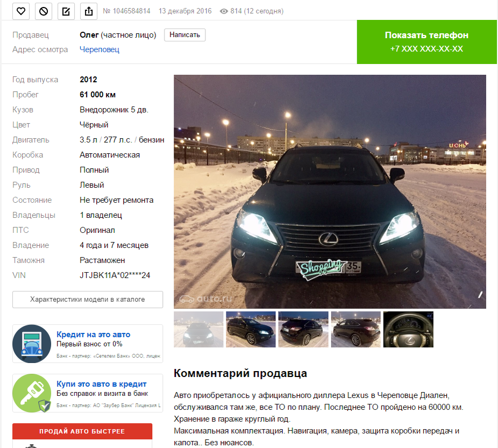The height and width of the screenshot is (448, 498).
Task: Click ownership 4 года и 7 месяцев
Action: coord(114,245)
